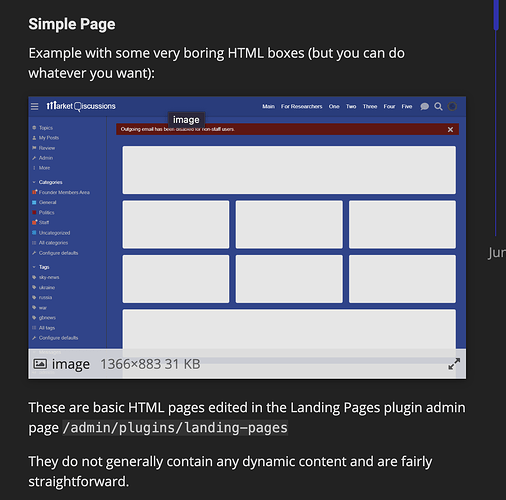506x500 pixels.
Task: Click the picture icon in the image info bar
Action: pos(40,364)
